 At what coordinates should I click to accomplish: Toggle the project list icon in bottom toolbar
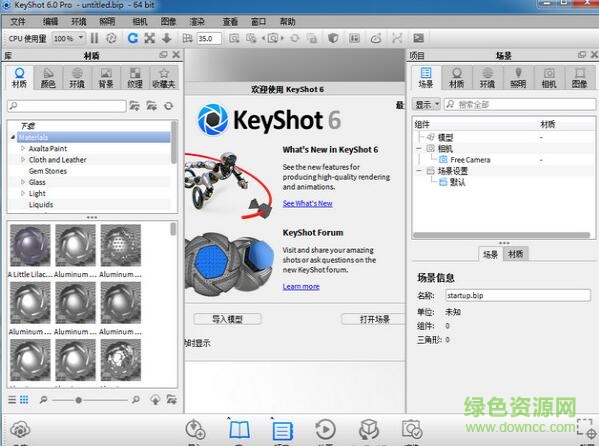283,431
